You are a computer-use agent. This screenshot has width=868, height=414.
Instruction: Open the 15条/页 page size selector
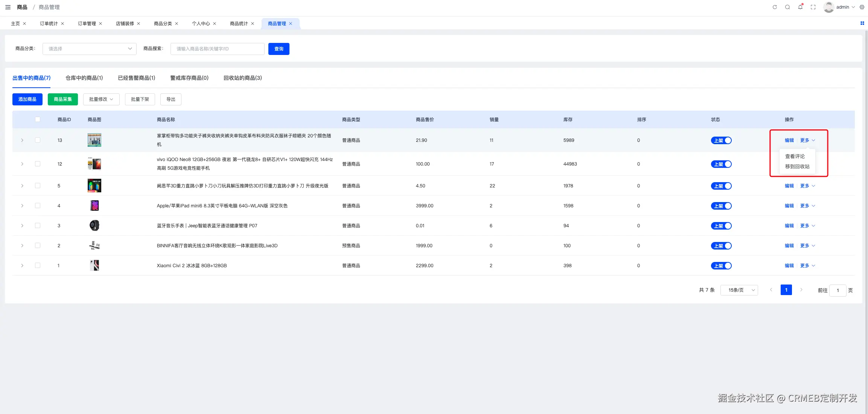[x=739, y=290]
